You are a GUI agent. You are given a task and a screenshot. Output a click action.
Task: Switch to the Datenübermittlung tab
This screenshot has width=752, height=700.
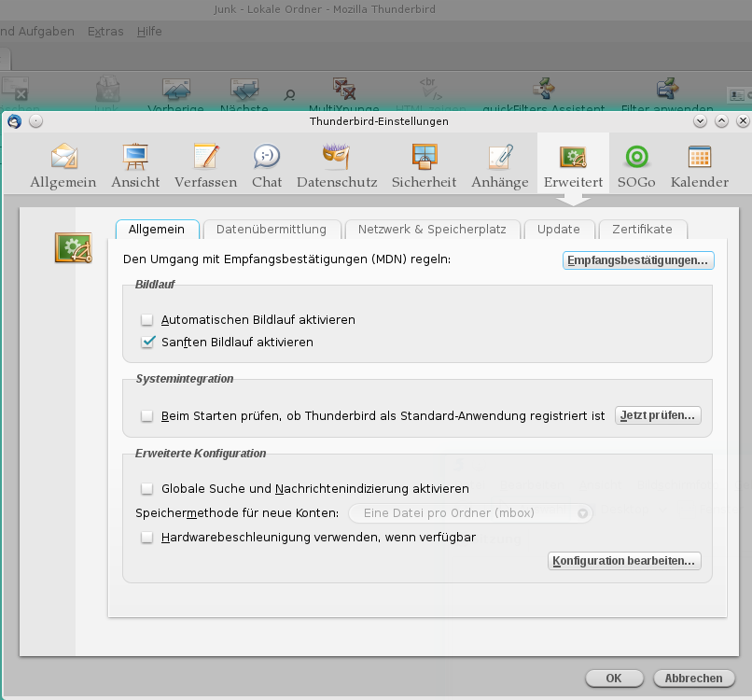(272, 230)
